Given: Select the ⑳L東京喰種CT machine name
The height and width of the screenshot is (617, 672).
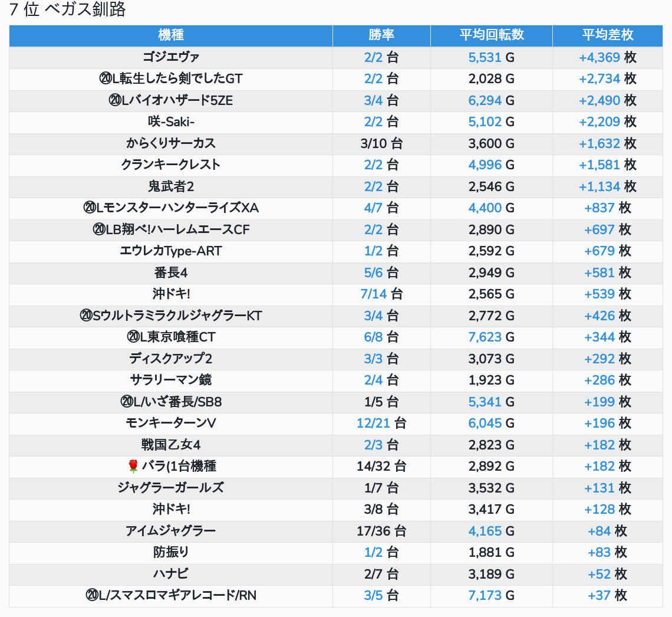Looking at the screenshot, I should (170, 337).
